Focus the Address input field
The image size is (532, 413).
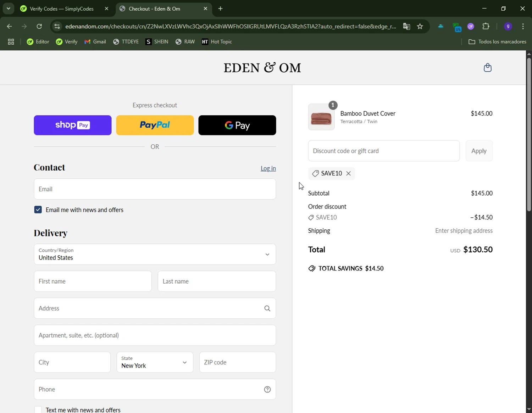coord(155,308)
